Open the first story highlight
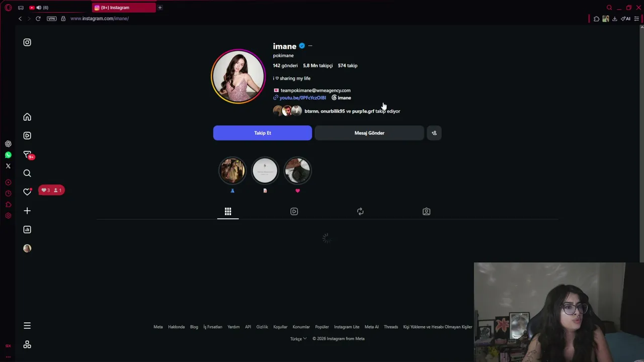This screenshot has height=362, width=644. pyautogui.click(x=232, y=170)
